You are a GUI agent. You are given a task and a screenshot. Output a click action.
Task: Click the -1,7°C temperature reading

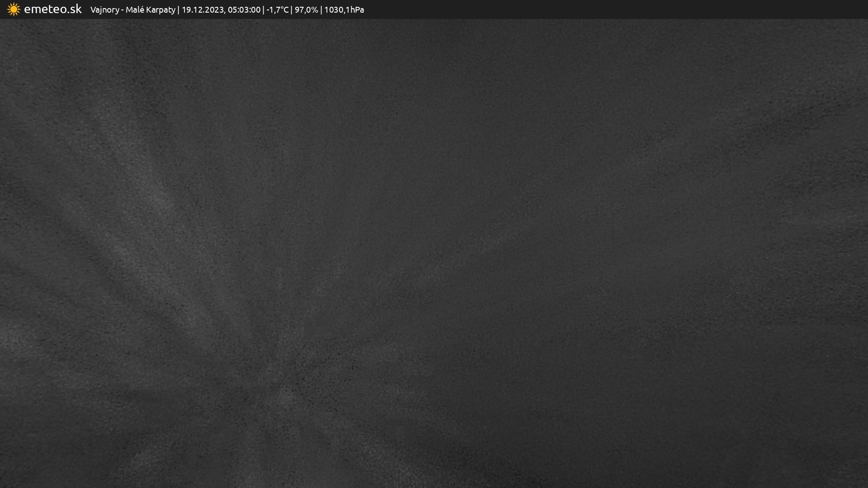(277, 9)
